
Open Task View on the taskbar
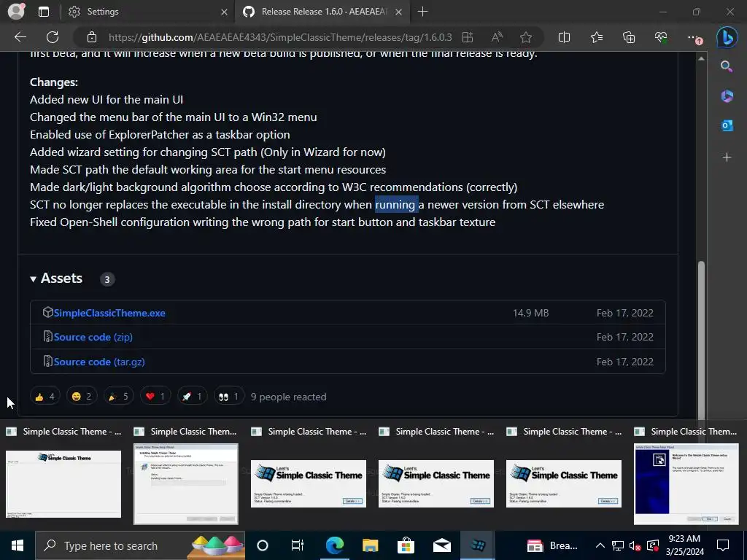pyautogui.click(x=298, y=545)
